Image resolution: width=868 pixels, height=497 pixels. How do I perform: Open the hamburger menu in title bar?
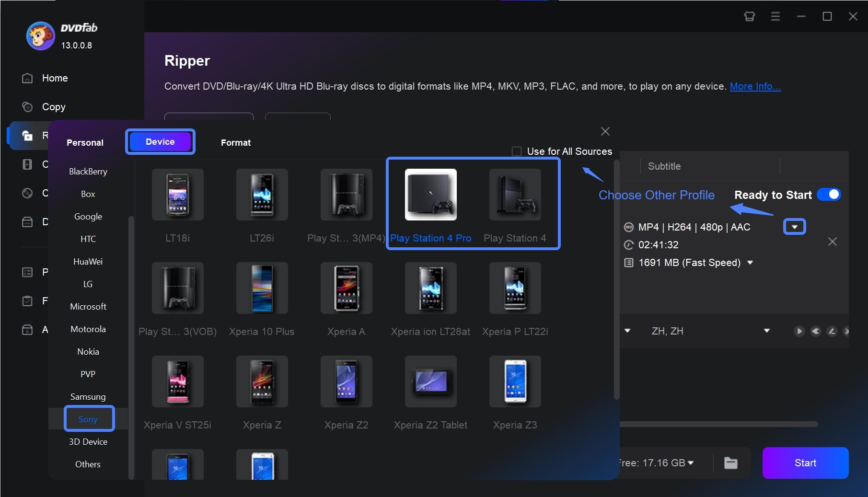pyautogui.click(x=775, y=16)
